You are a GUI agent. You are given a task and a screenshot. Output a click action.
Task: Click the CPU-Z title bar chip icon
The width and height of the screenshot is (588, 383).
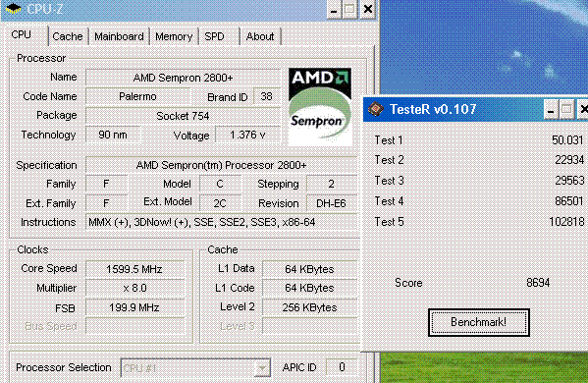pos(14,8)
